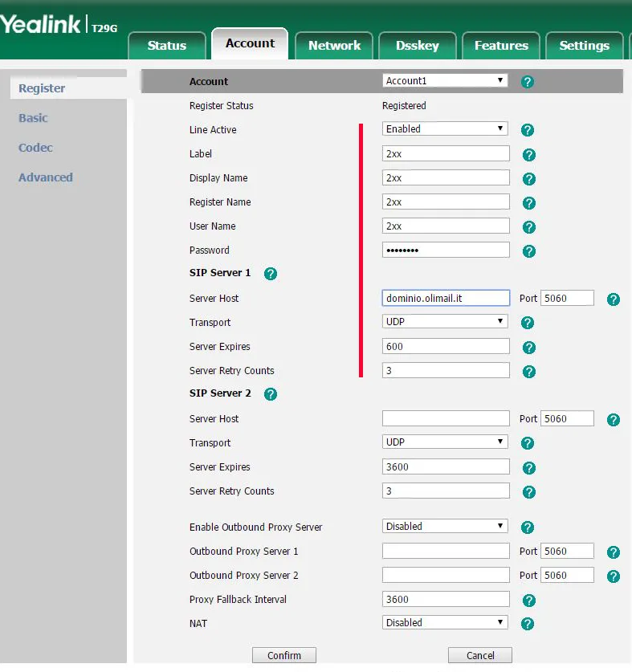
Task: Click help icon beside SIP Server 1 heading
Action: pyautogui.click(x=271, y=274)
